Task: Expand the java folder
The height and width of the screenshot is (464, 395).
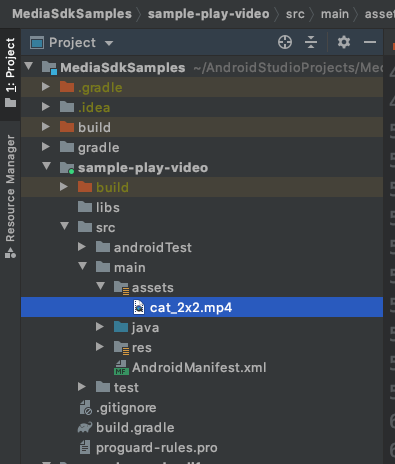Action: coord(100,327)
